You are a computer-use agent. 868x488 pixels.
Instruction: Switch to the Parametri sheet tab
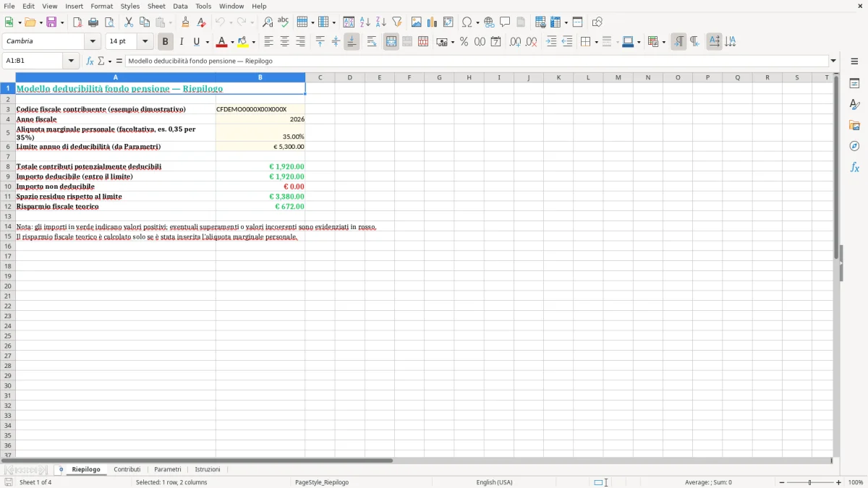click(168, 470)
